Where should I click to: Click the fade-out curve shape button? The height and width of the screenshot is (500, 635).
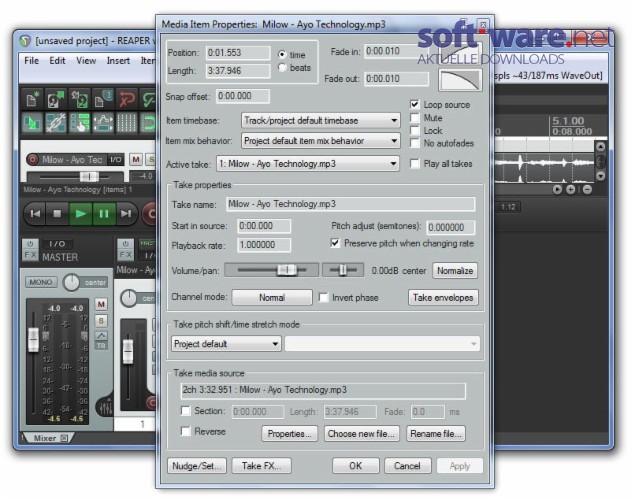460,80
